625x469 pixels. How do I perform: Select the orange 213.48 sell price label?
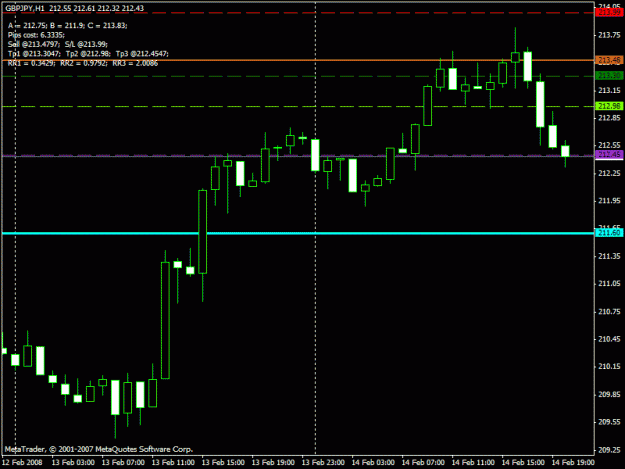(x=609, y=60)
